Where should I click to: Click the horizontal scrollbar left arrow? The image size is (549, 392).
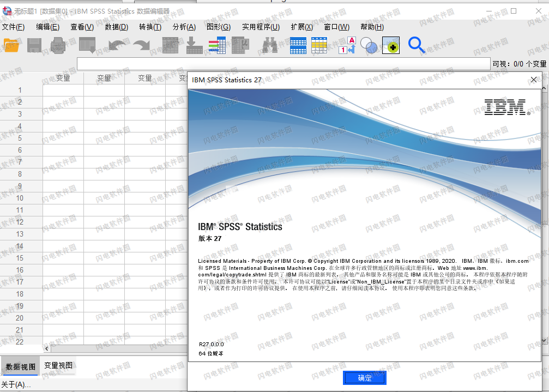(47, 348)
